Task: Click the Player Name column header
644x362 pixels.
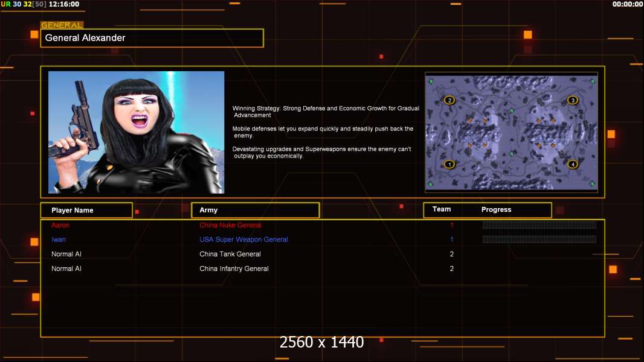Action: [x=86, y=211]
